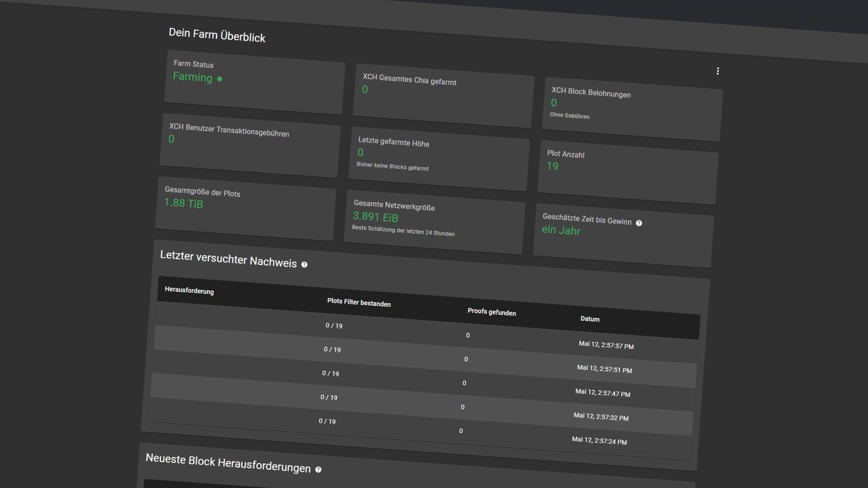The width and height of the screenshot is (868, 488).
Task: Select the XCH Benutzer Transaktionsgebühren card
Action: coord(250,146)
